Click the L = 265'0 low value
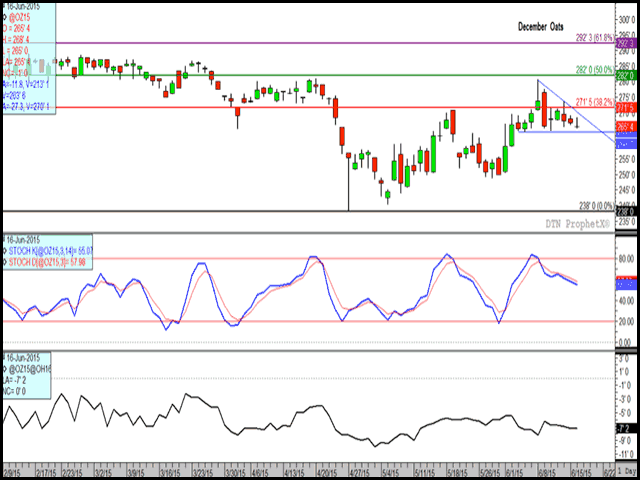Screen dimensions: 640x480 [16, 51]
